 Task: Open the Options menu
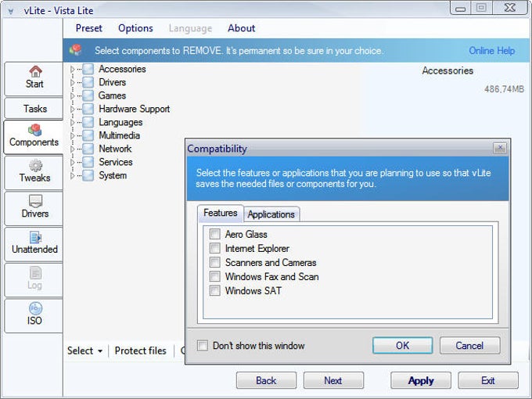click(x=135, y=28)
